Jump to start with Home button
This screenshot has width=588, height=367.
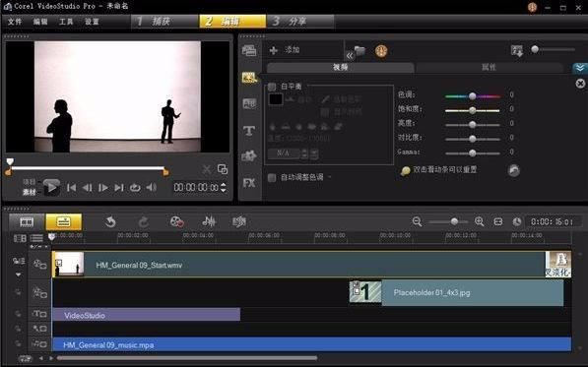click(x=71, y=188)
